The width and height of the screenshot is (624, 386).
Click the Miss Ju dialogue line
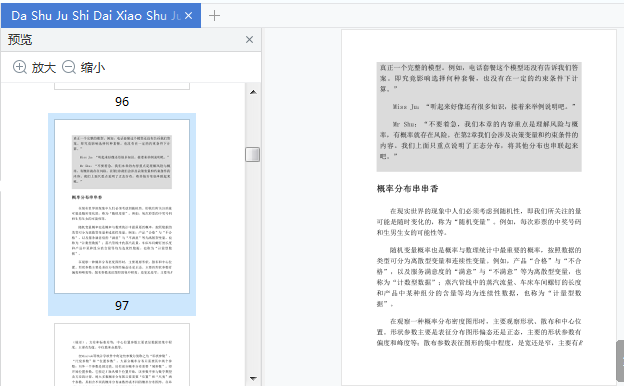484,107
